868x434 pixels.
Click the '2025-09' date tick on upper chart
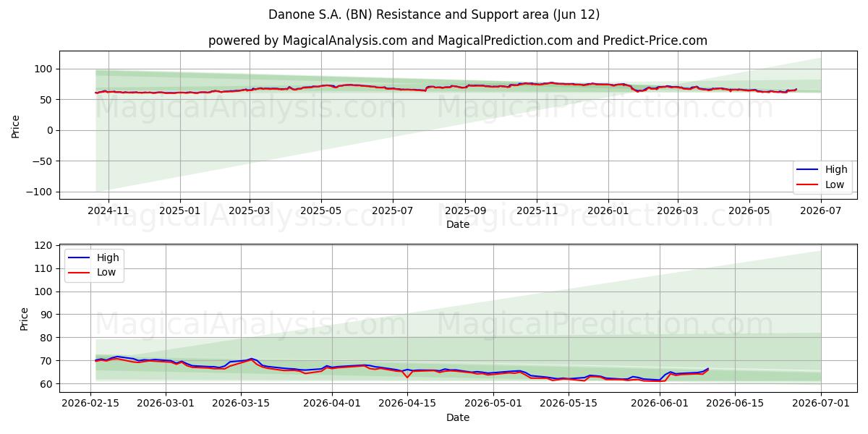point(465,210)
